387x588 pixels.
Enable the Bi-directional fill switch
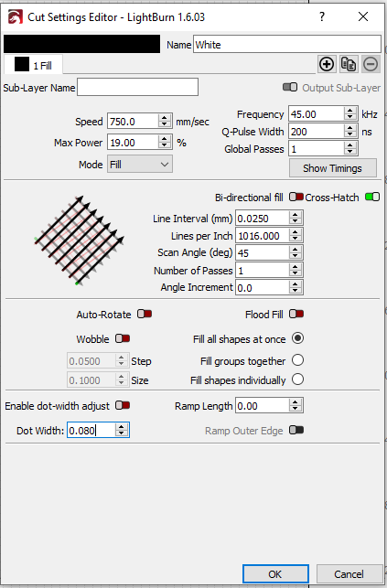(x=296, y=197)
